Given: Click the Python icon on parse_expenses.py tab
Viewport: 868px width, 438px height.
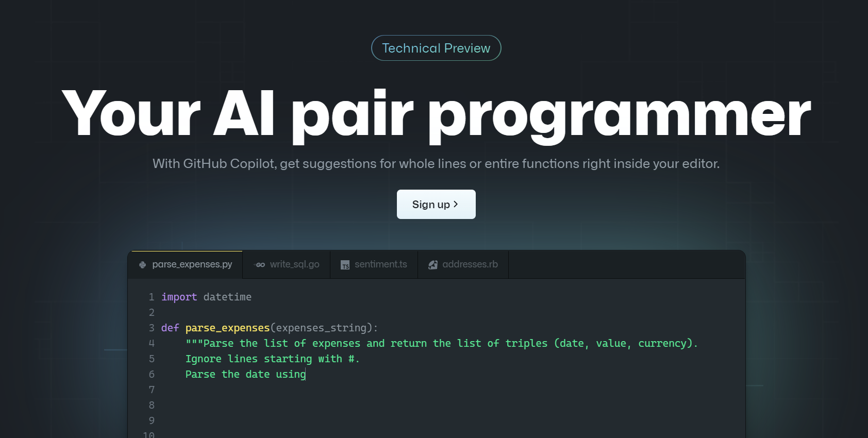Looking at the screenshot, I should pos(143,265).
